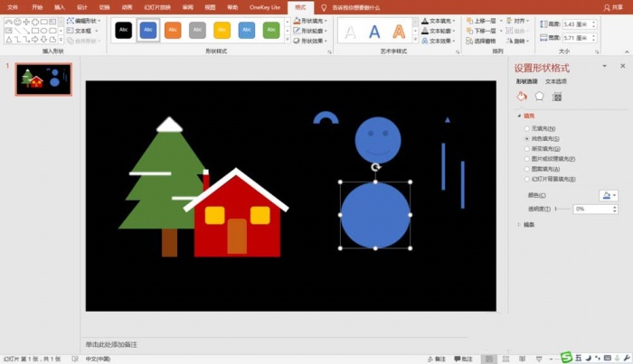
Task: Choose the oval shape in shapes gallery
Action: click(43, 31)
